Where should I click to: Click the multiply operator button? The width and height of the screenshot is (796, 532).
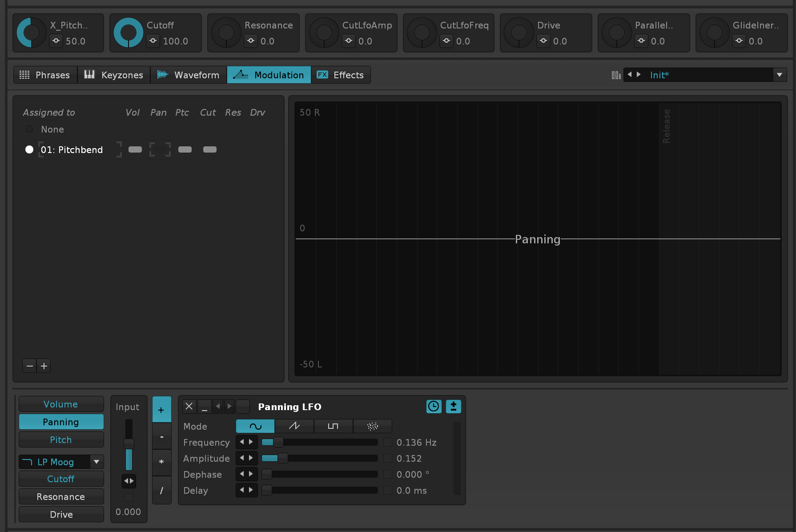click(161, 463)
